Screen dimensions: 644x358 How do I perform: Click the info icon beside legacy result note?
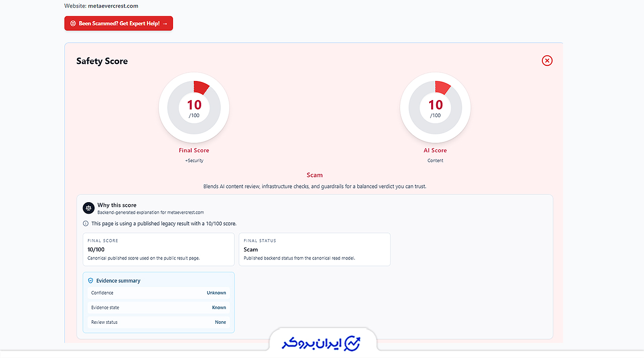click(86, 224)
